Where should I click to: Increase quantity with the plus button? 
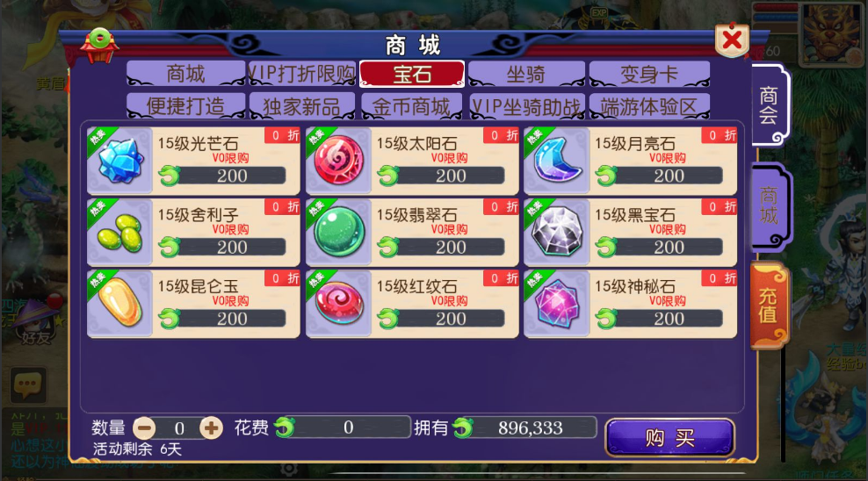[211, 428]
